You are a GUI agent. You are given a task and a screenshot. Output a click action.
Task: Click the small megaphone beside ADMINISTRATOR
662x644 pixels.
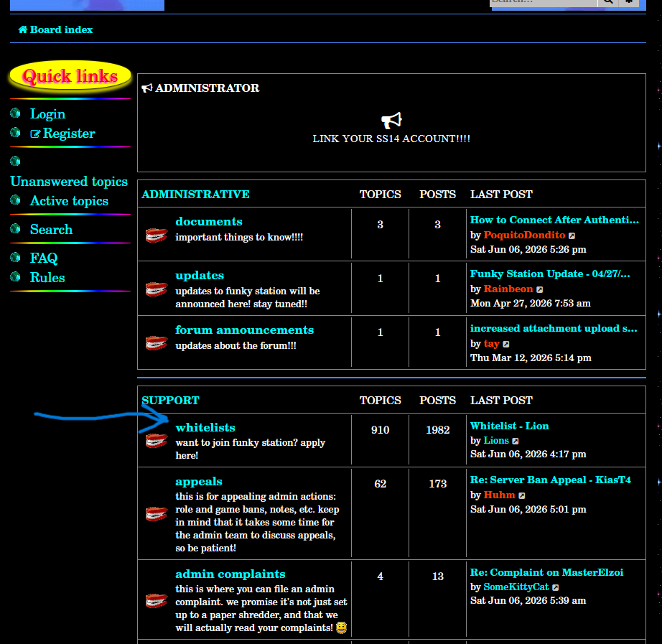(147, 88)
